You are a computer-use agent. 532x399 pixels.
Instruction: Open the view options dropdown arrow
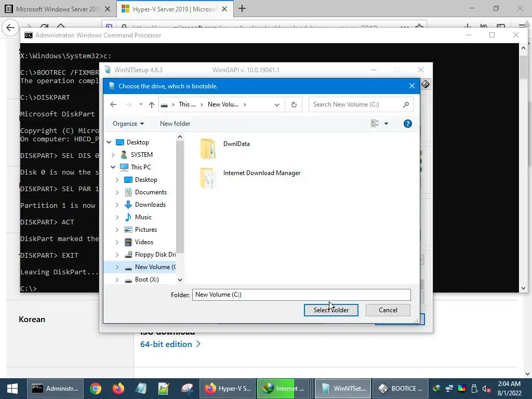pos(386,124)
